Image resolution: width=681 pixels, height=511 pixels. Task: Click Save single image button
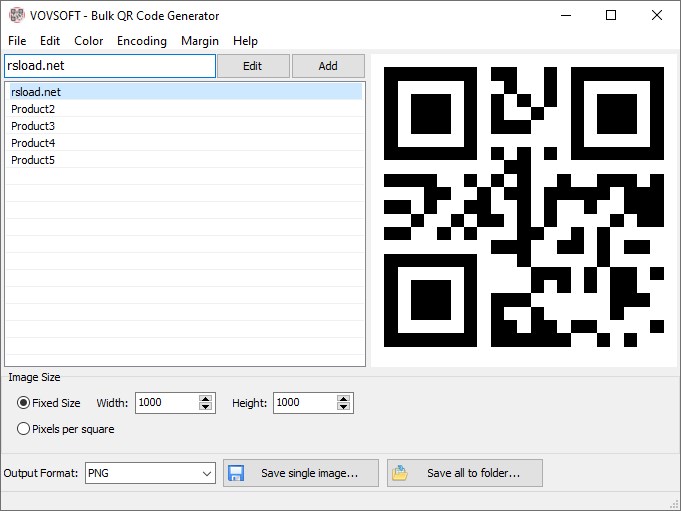[301, 473]
